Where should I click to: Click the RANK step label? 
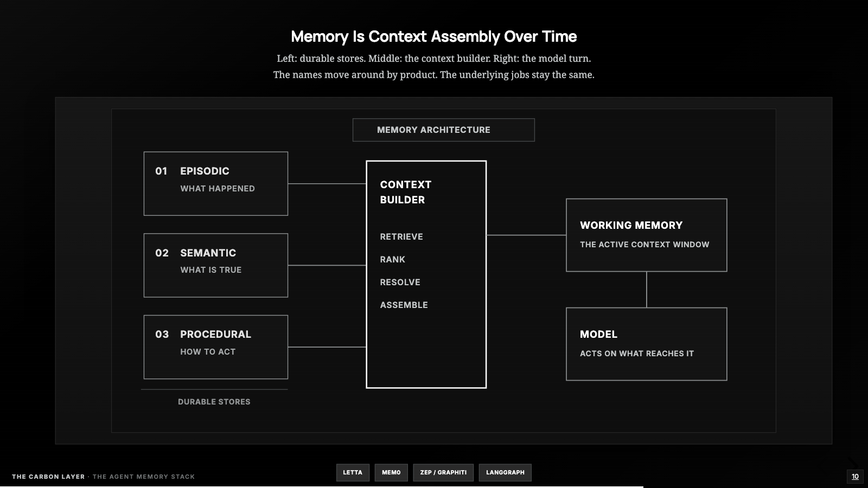point(393,259)
